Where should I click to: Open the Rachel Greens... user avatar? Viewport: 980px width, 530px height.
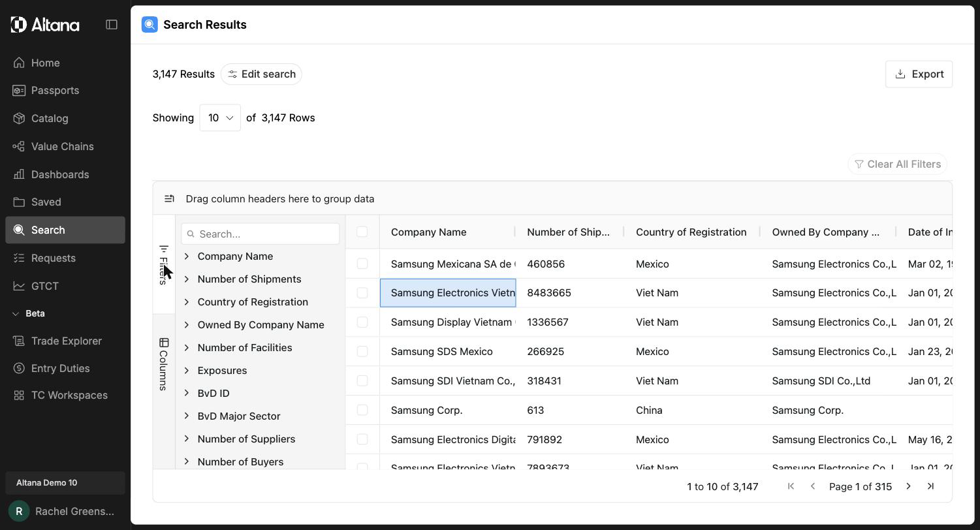point(19,511)
